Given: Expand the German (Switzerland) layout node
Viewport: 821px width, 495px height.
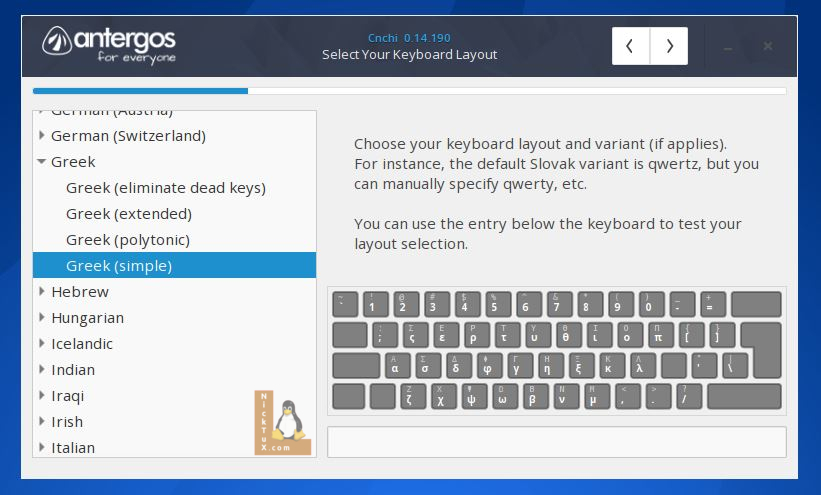Looking at the screenshot, I should [42, 136].
